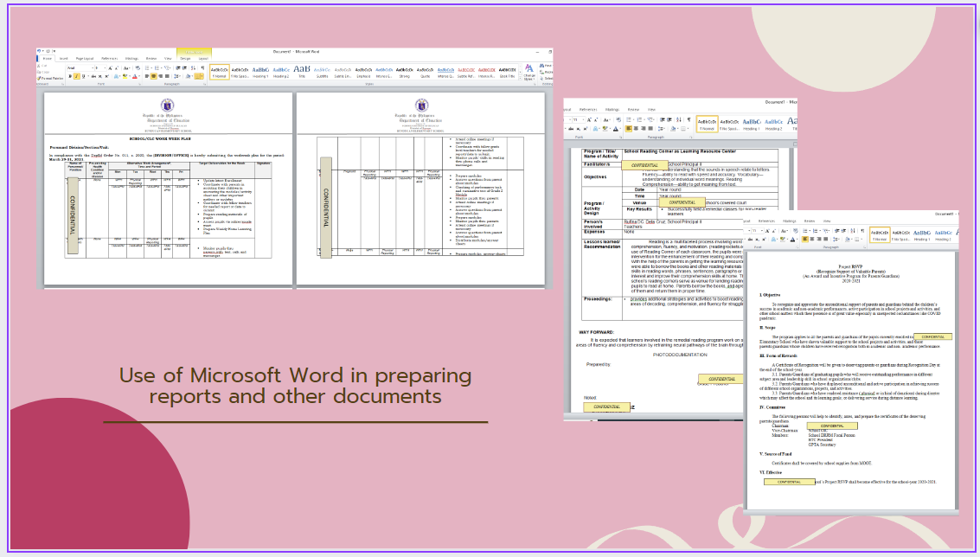980x557 pixels.
Task: Click Text Highlight Color in the School Reading Corner window
Action: pos(605,128)
